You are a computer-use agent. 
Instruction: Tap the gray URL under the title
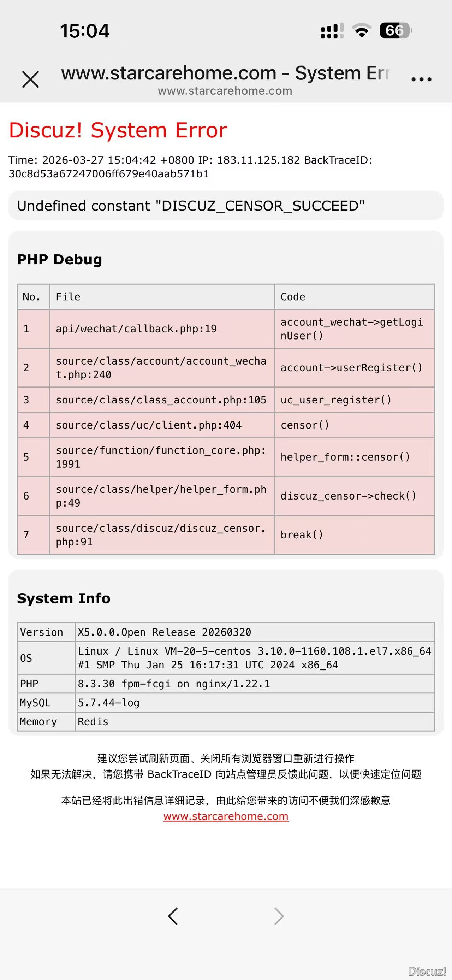225,91
